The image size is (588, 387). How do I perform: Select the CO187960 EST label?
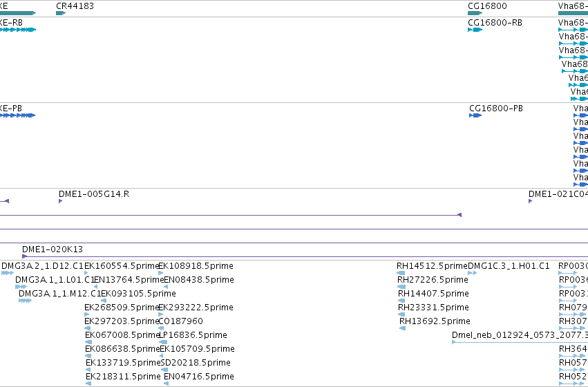[181, 321]
